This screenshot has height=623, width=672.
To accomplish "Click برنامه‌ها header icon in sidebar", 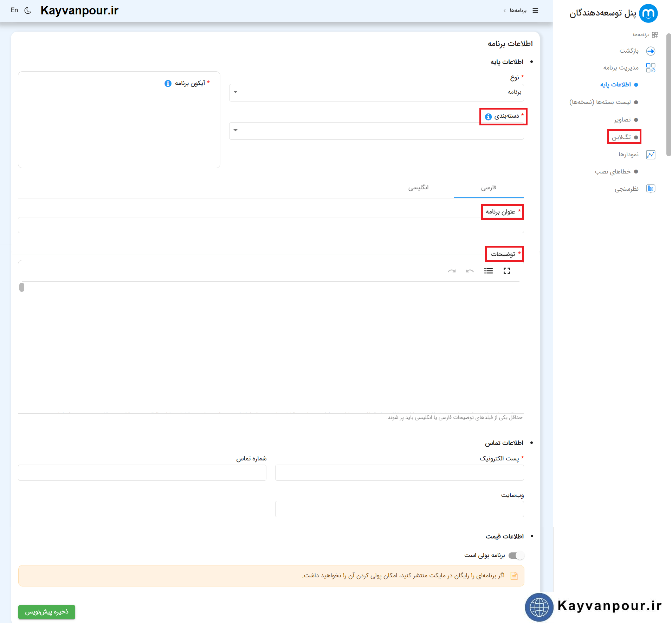I will coord(655,35).
